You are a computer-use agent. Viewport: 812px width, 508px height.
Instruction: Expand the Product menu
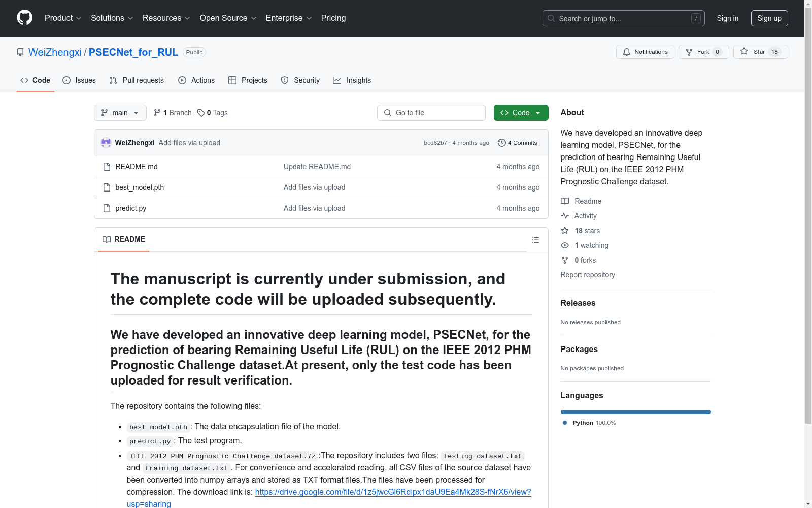click(x=63, y=18)
